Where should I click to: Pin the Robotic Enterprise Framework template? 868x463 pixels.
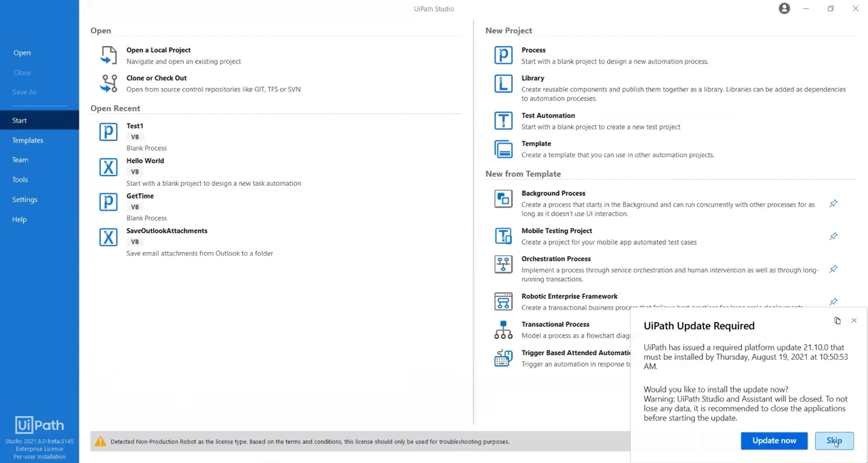coord(833,302)
